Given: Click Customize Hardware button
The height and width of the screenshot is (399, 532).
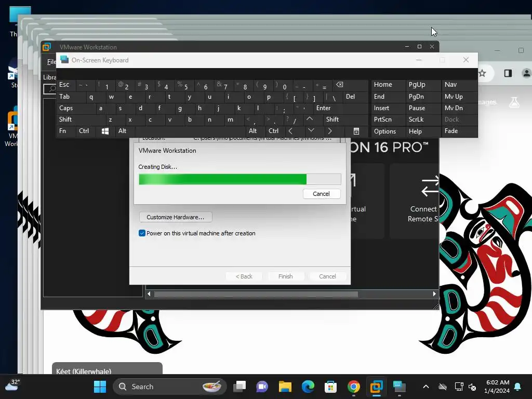Looking at the screenshot, I should (176, 217).
